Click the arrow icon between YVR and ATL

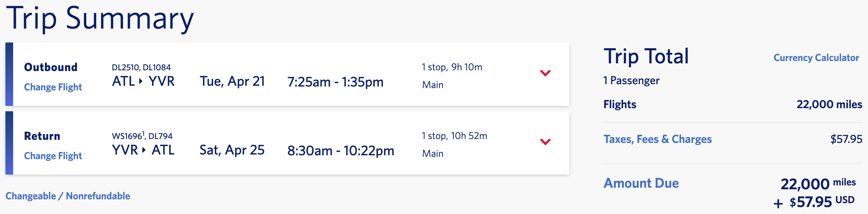click(144, 150)
